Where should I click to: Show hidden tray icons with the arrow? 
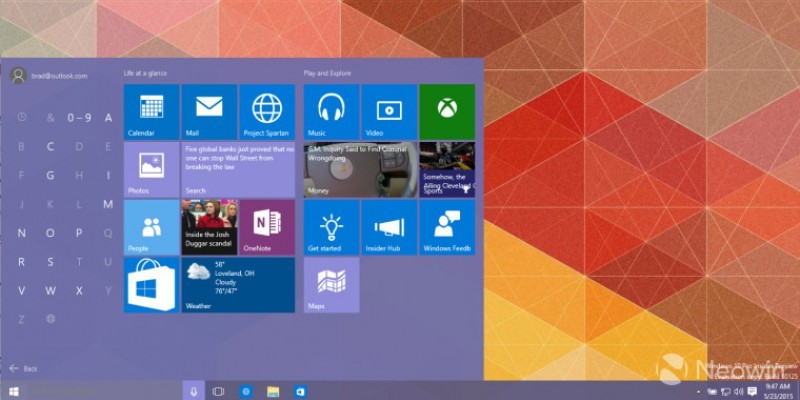coord(699,392)
